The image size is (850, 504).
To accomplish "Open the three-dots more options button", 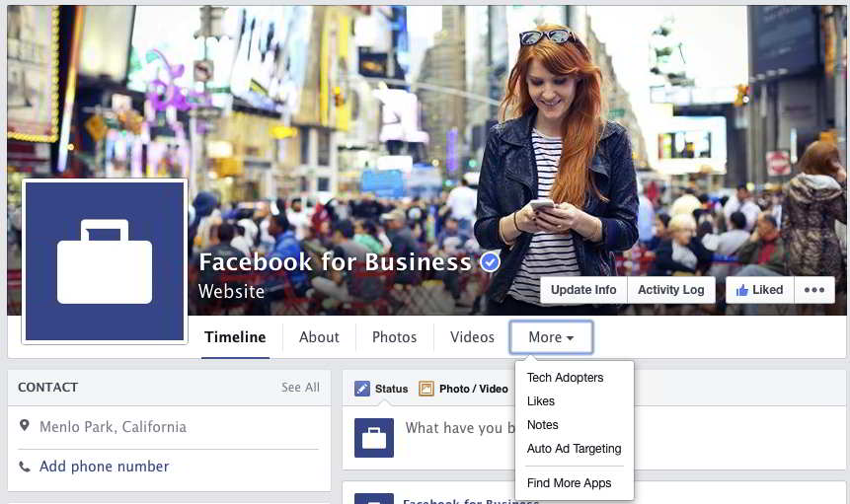I will click(813, 290).
